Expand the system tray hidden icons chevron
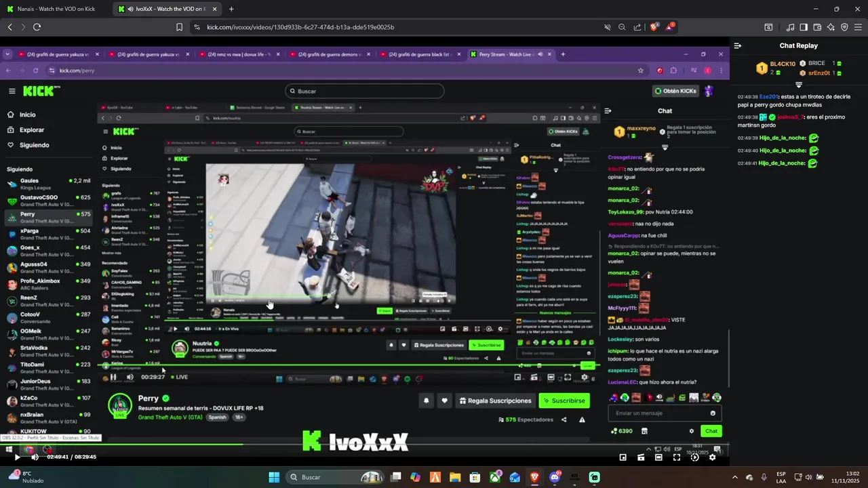Image resolution: width=868 pixels, height=488 pixels. [x=735, y=477]
